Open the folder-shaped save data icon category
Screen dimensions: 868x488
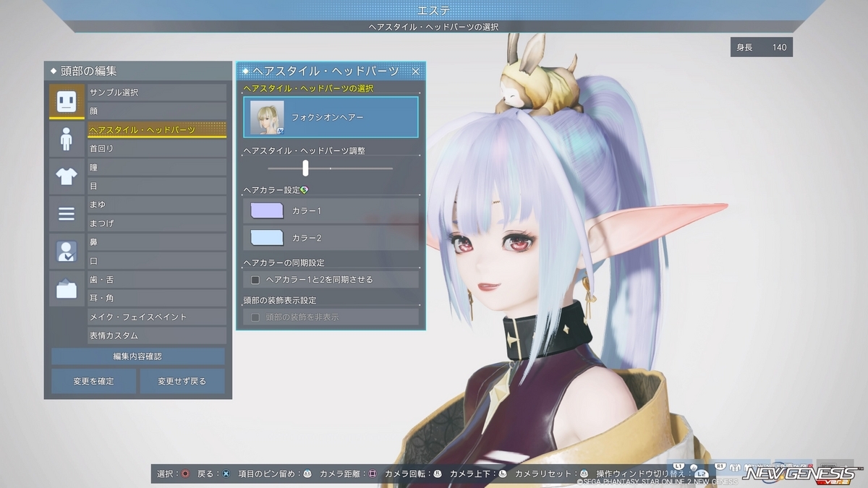point(67,289)
